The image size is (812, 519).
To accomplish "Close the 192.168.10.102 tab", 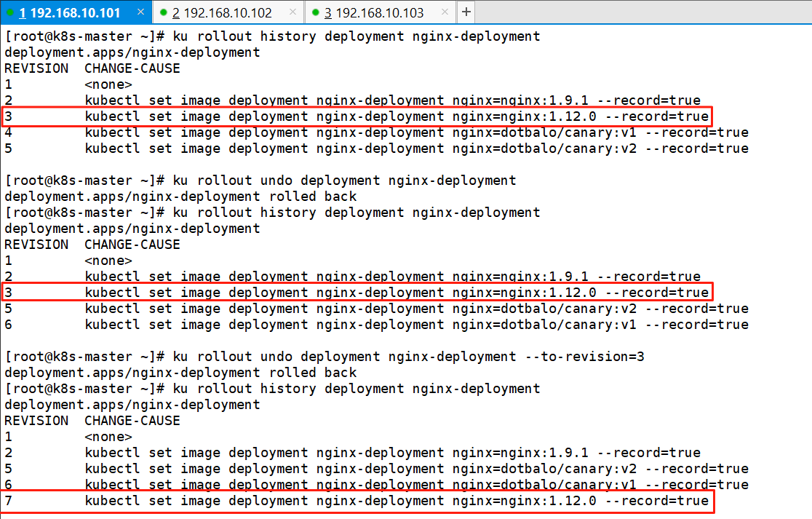I will (x=292, y=12).
